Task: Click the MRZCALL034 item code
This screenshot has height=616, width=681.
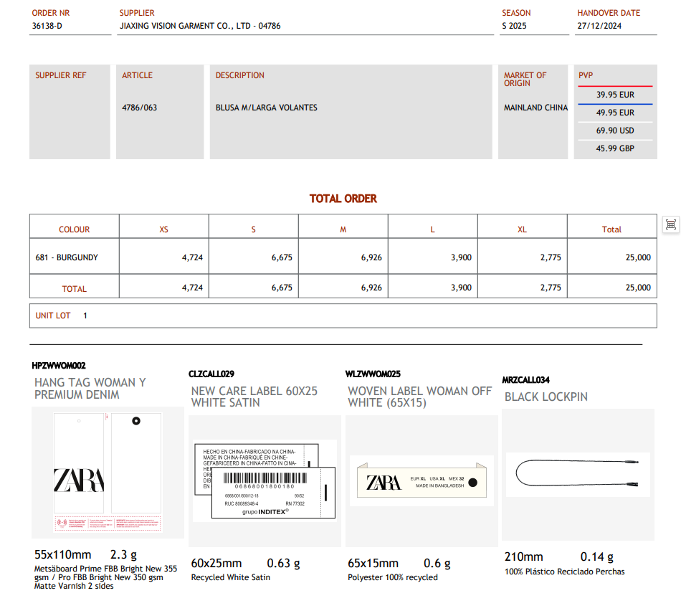Action: tap(526, 380)
